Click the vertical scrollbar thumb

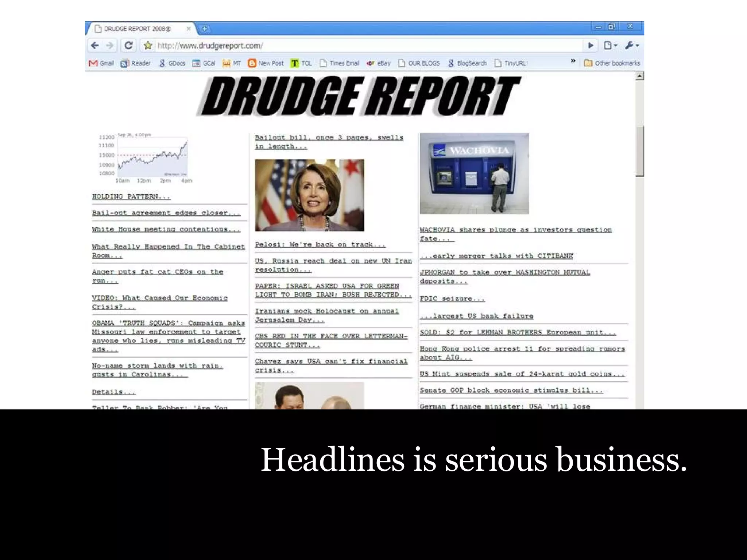click(x=640, y=151)
